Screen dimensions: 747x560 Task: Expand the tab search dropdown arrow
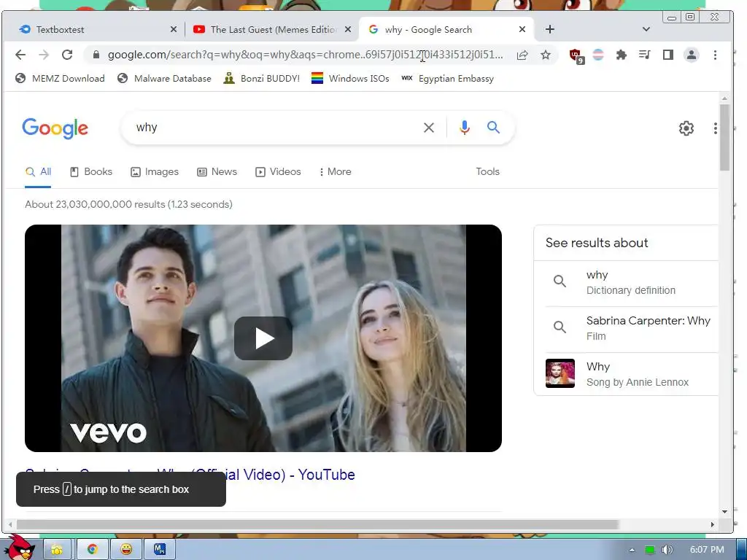646,29
